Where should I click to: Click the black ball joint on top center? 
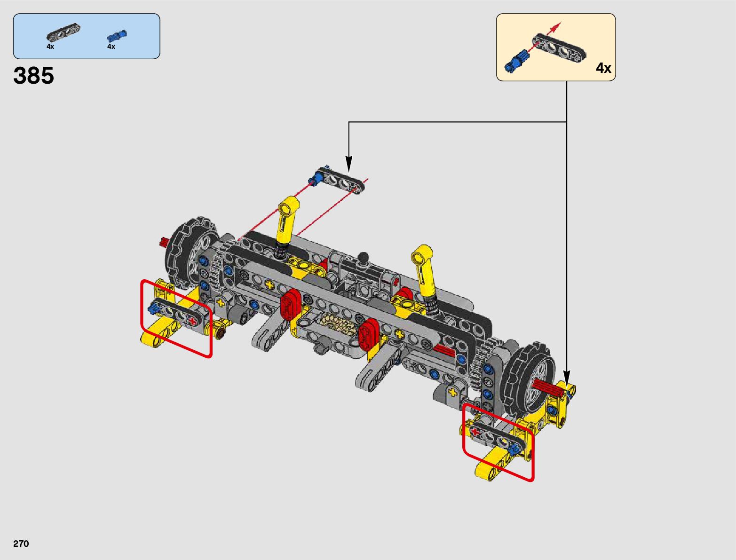(363, 257)
